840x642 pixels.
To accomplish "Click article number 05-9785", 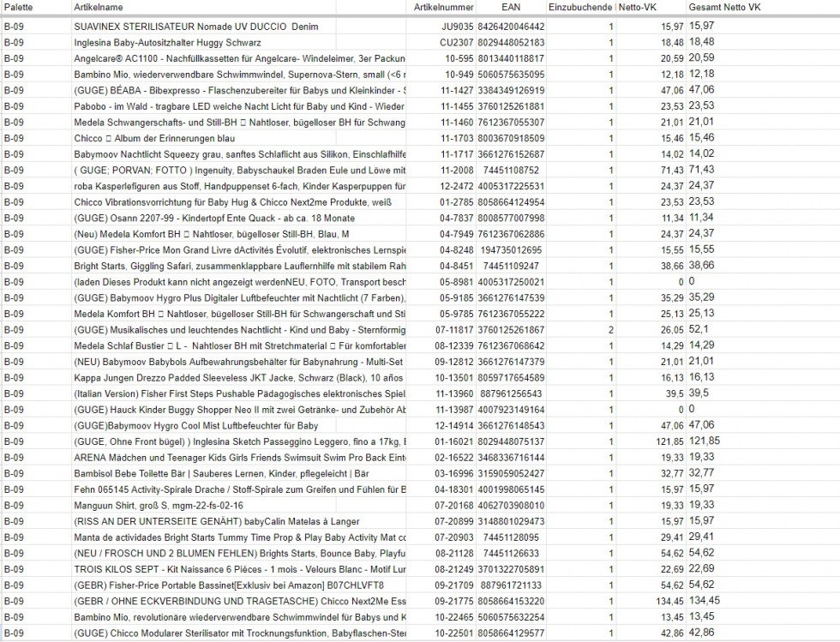I will pyautogui.click(x=456, y=314).
